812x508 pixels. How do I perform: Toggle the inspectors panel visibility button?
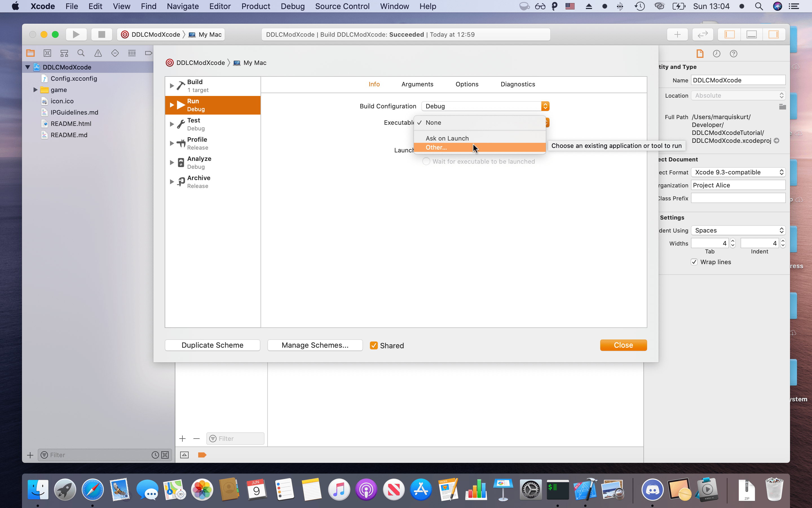[774, 34]
